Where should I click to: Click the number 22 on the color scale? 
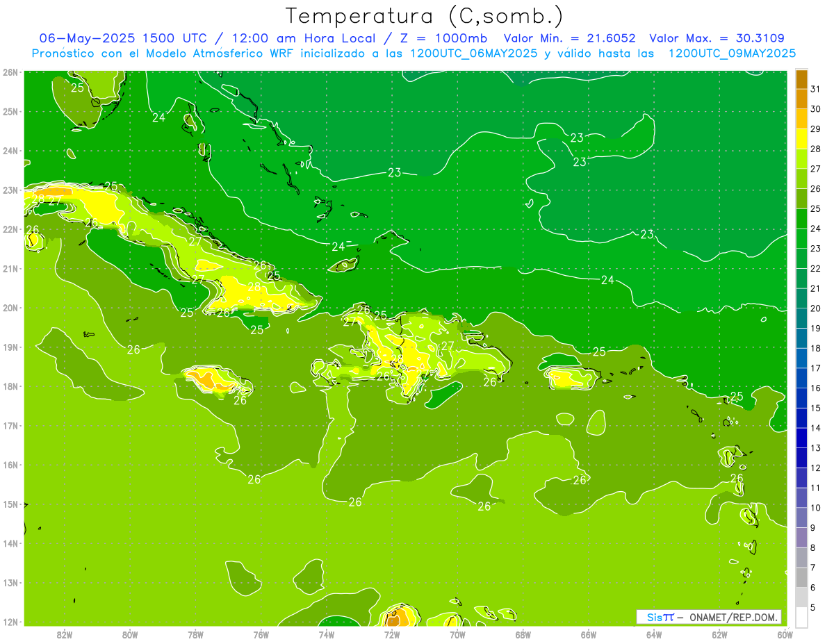point(815,269)
